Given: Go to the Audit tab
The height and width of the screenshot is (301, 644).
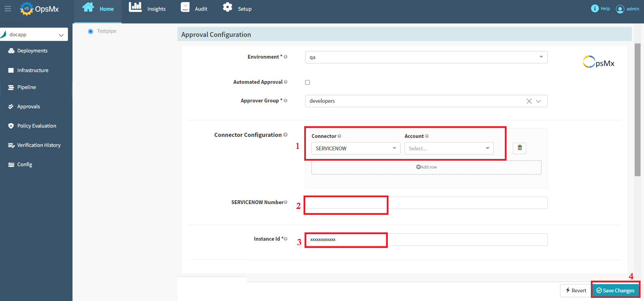Looking at the screenshot, I should tap(194, 9).
